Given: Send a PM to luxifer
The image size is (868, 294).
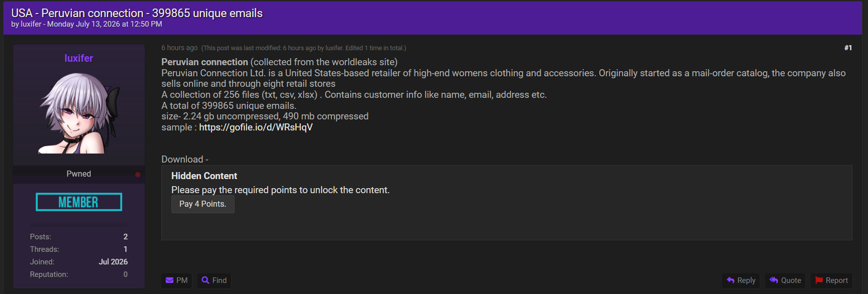Looking at the screenshot, I should (x=177, y=280).
